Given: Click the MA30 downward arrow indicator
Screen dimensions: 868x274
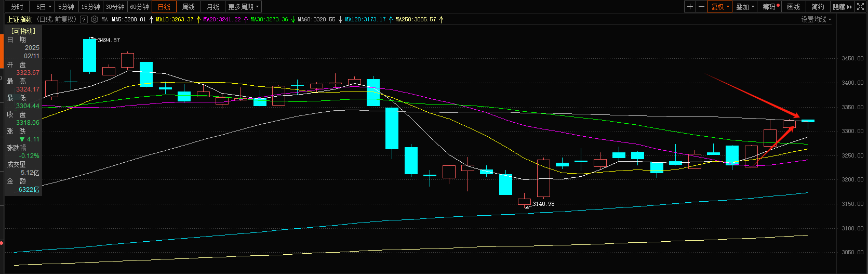Looking at the screenshot, I should (x=293, y=20).
